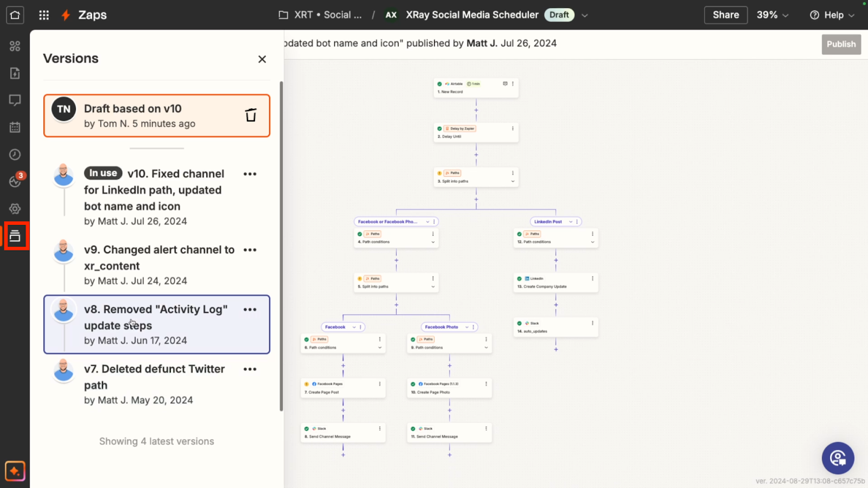The width and height of the screenshot is (868, 488).
Task: Add step below 1 New Record plus
Action: pos(476,110)
